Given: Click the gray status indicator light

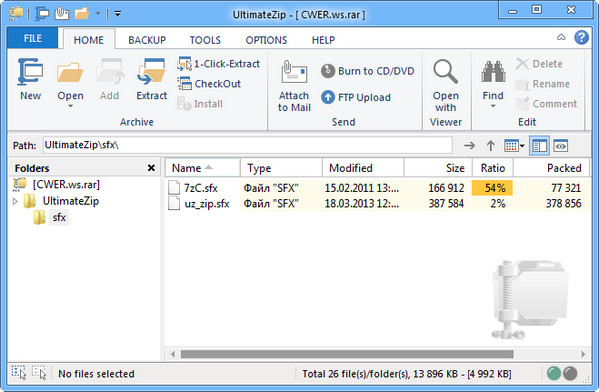Looking at the screenshot, I should (x=570, y=373).
